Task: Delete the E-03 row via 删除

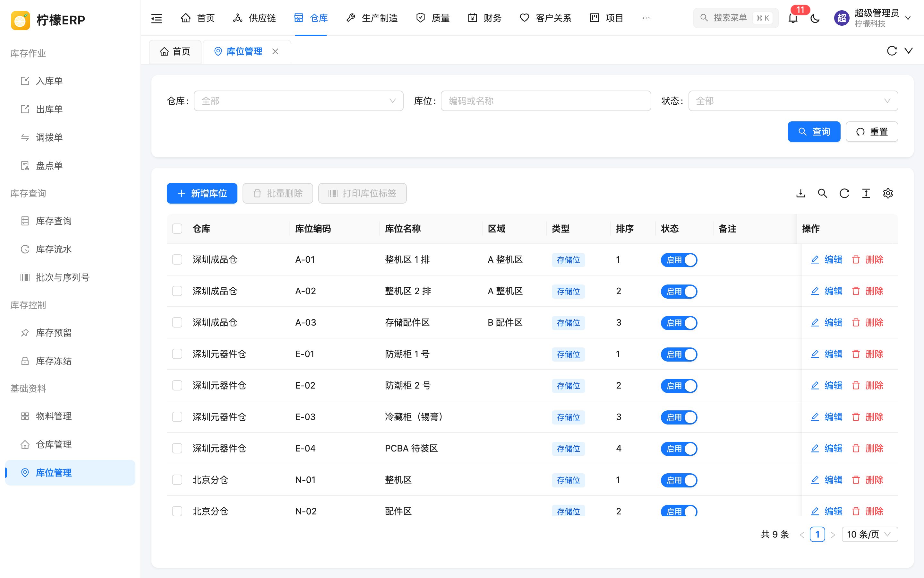Action: 868,417
